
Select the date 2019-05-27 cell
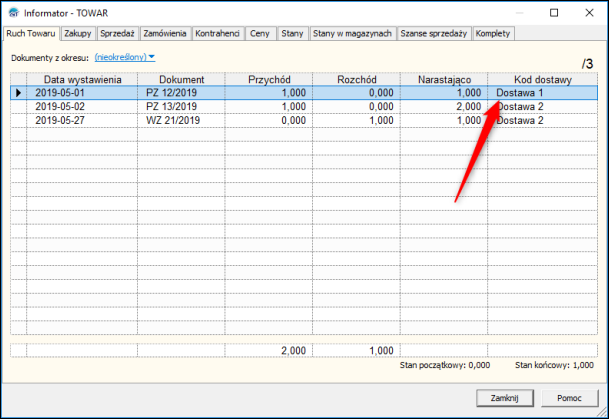point(82,120)
